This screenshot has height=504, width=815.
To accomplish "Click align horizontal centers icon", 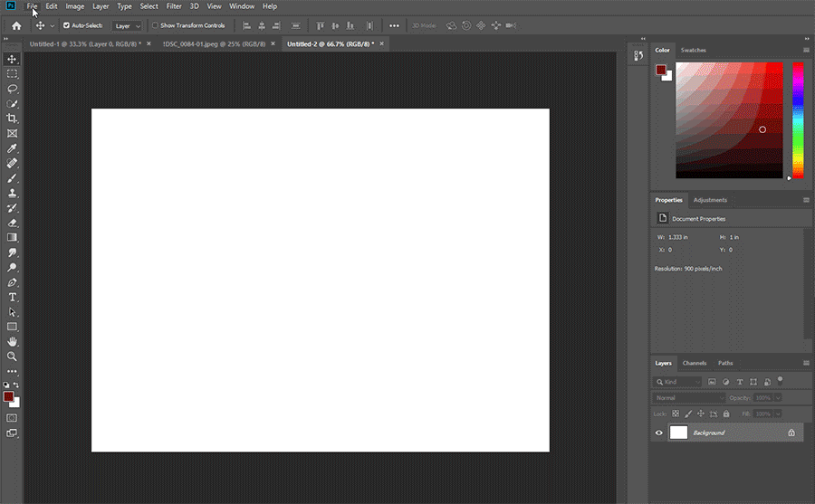I will (262, 25).
